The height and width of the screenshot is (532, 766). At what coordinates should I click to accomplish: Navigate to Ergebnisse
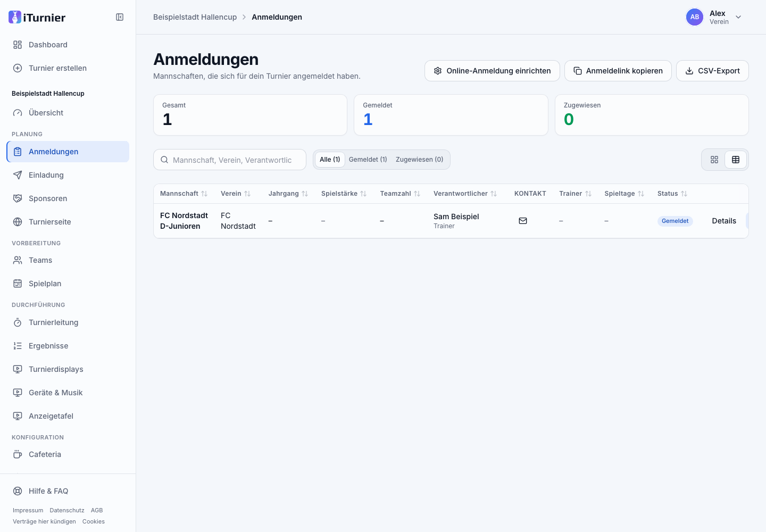(68, 346)
